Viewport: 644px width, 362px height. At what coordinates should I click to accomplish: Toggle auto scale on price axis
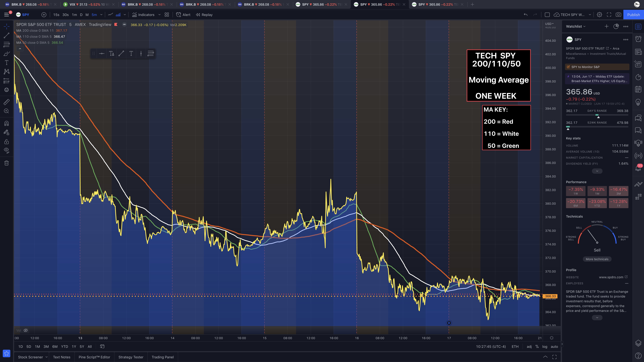tap(554, 347)
